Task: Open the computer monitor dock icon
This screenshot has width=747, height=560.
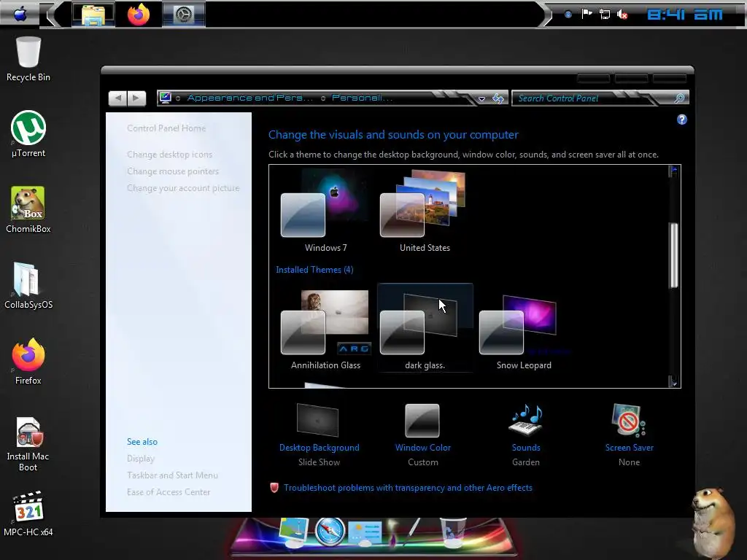Action: pyautogui.click(x=294, y=532)
